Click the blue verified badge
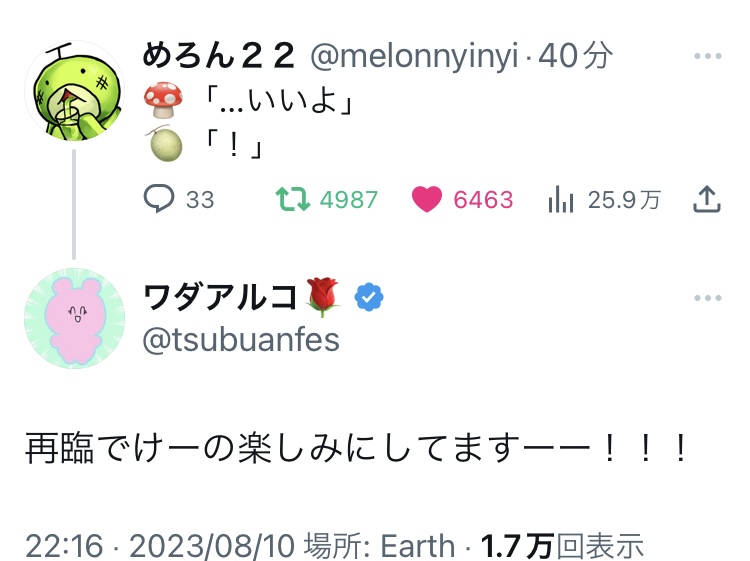 click(x=369, y=297)
